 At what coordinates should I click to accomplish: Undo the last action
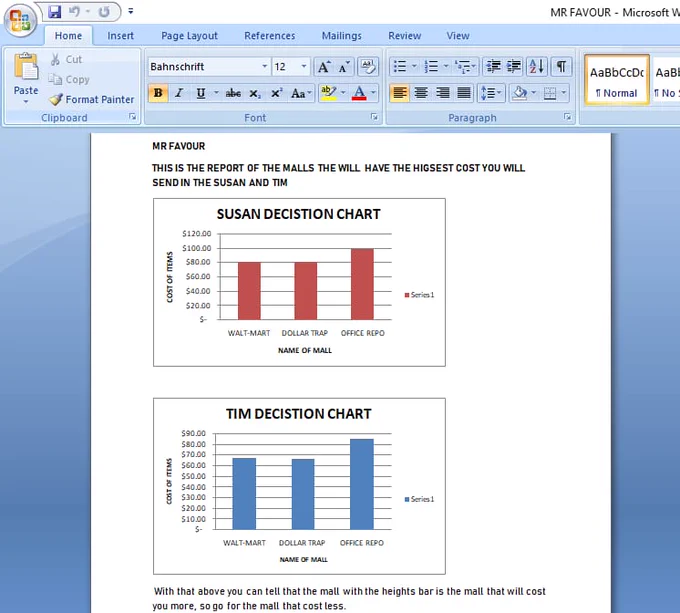74,12
